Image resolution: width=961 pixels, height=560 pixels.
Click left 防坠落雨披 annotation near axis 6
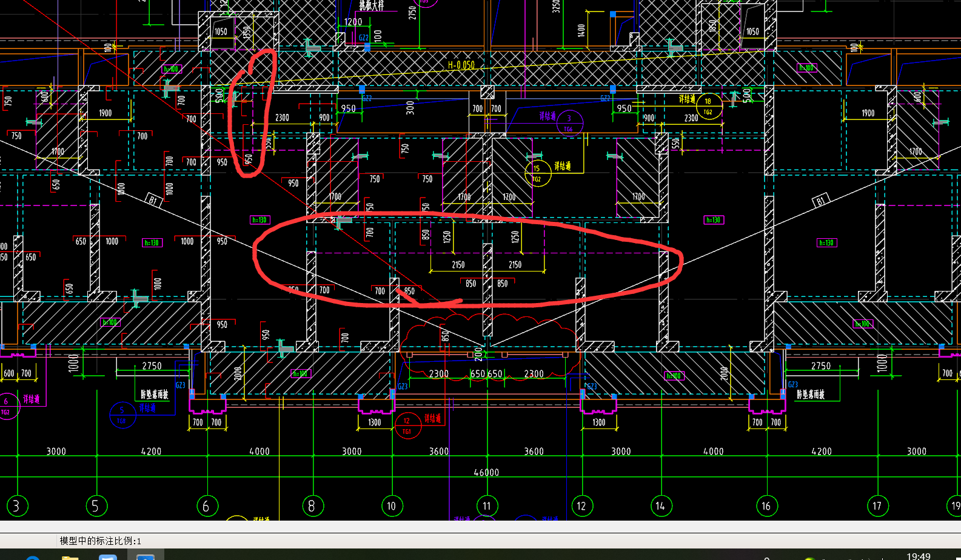coord(155,395)
